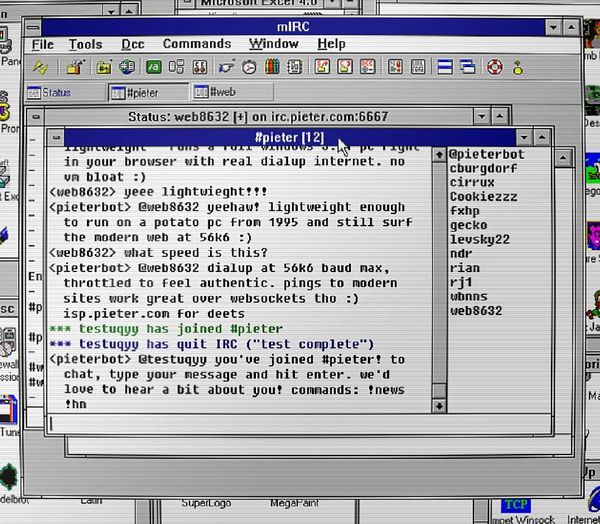Open the Commands menu
The image size is (600, 524).
[x=197, y=44]
